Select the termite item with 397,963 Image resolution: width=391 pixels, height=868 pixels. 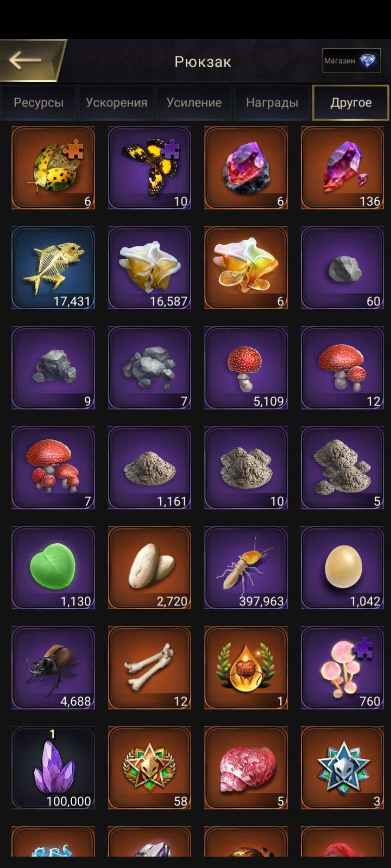click(246, 567)
